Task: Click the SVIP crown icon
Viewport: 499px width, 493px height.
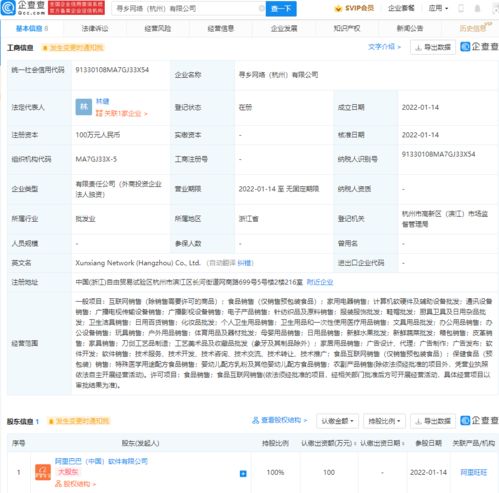Action: pyautogui.click(x=338, y=9)
